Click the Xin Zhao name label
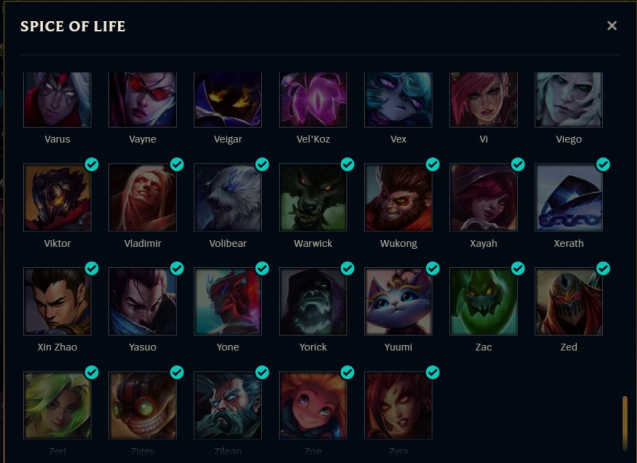 (57, 347)
